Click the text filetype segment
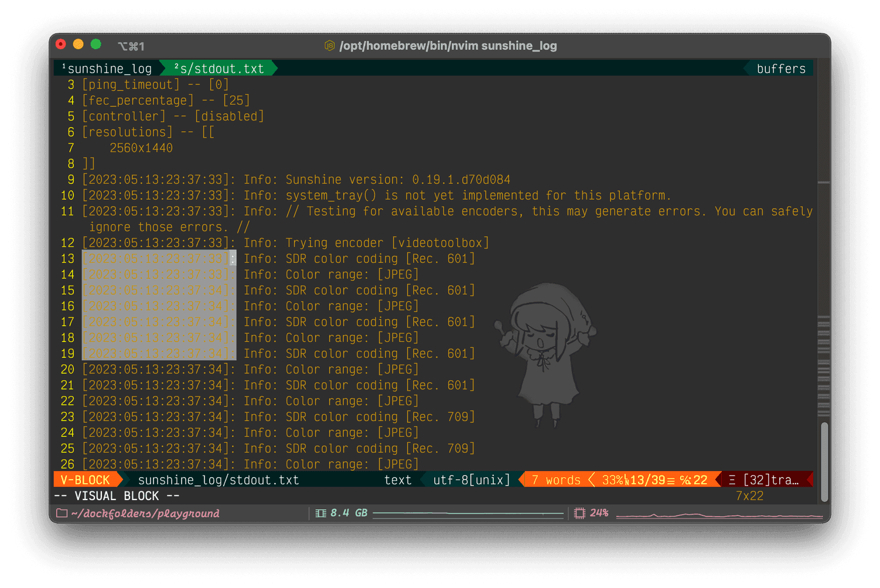Viewport: 880px width, 588px height. (x=398, y=480)
